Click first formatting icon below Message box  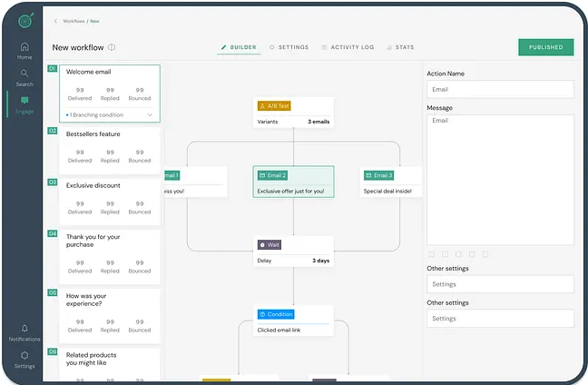[x=432, y=254]
